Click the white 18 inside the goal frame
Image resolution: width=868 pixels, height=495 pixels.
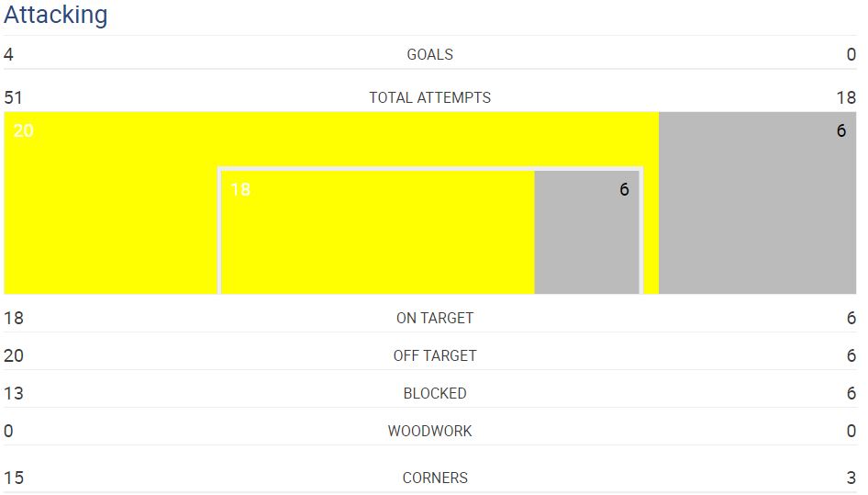[240, 189]
